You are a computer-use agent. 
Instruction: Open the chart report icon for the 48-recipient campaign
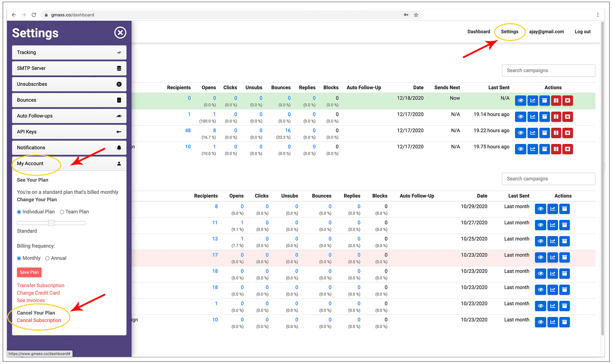[x=533, y=133]
